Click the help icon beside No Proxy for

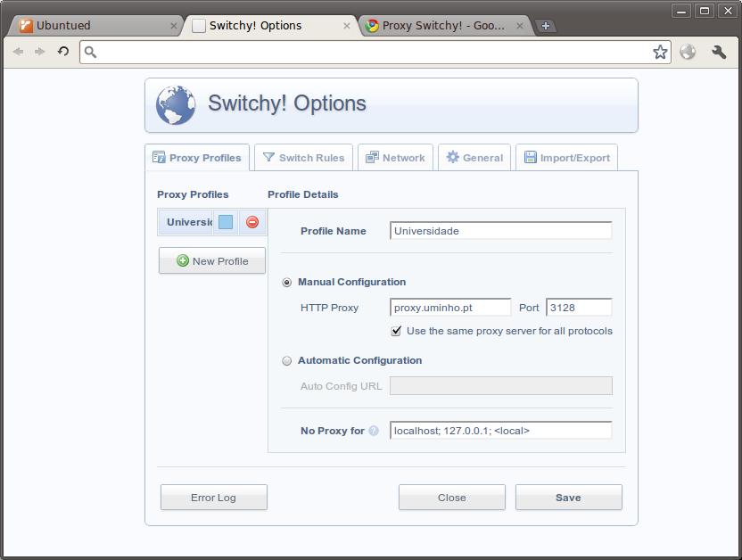pyautogui.click(x=374, y=431)
